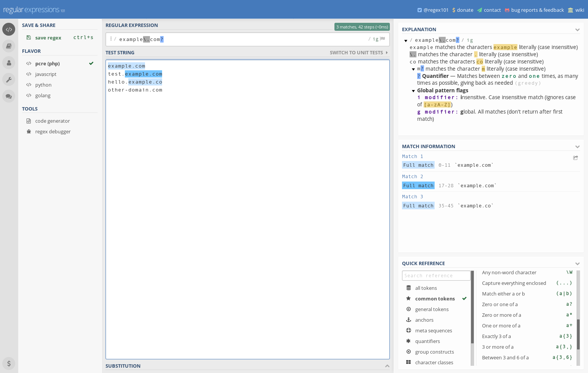Image resolution: width=588 pixels, height=373 pixels.
Task: Select the python flavor
Action: (43, 85)
